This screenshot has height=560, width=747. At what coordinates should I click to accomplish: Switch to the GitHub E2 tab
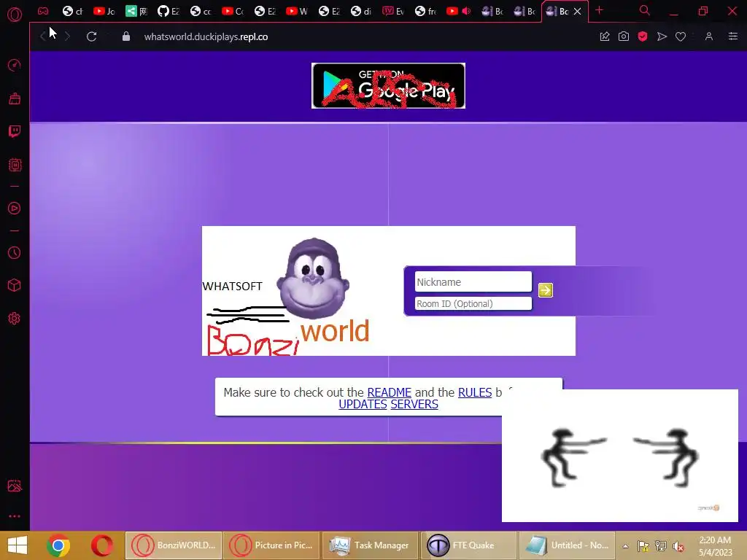pyautogui.click(x=169, y=11)
